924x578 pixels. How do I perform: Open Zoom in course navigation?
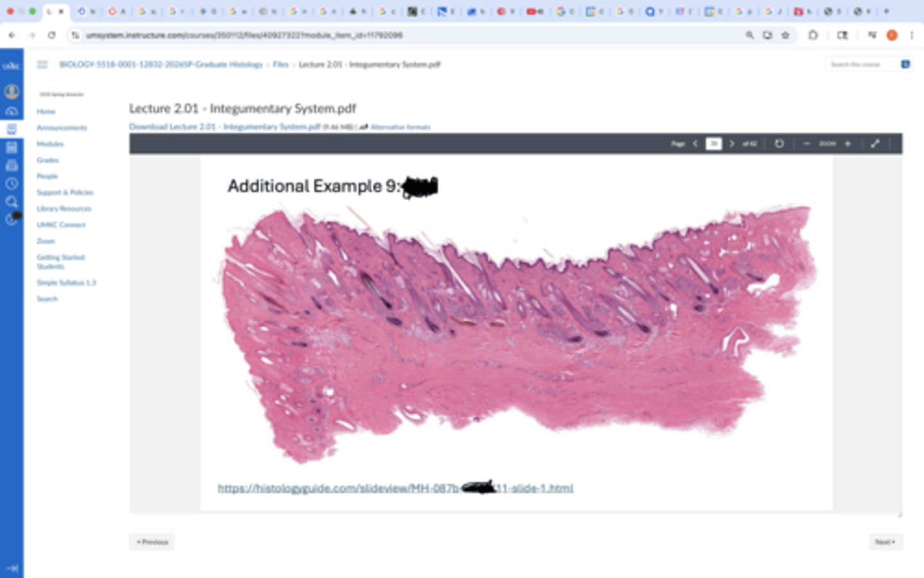pyautogui.click(x=46, y=241)
